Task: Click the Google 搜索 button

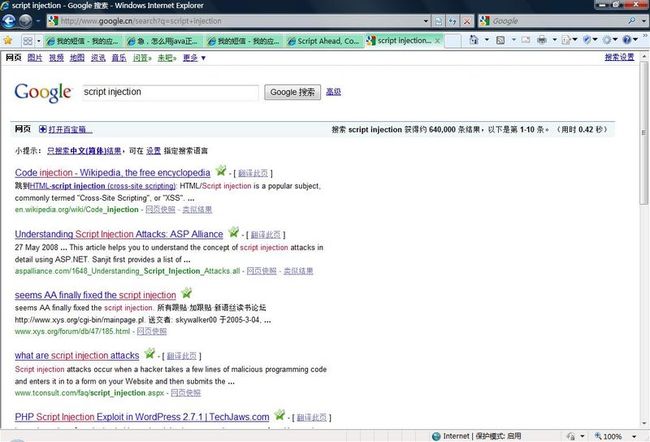Action: click(292, 92)
